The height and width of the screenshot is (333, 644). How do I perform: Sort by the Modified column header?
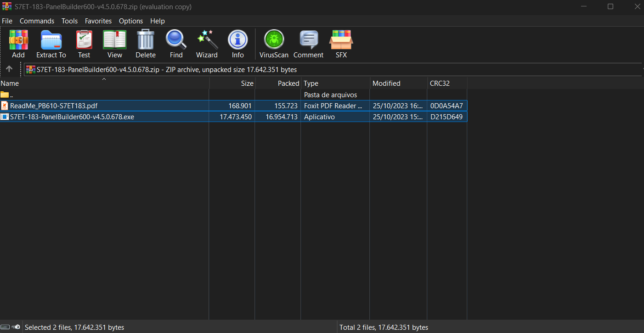(398, 83)
